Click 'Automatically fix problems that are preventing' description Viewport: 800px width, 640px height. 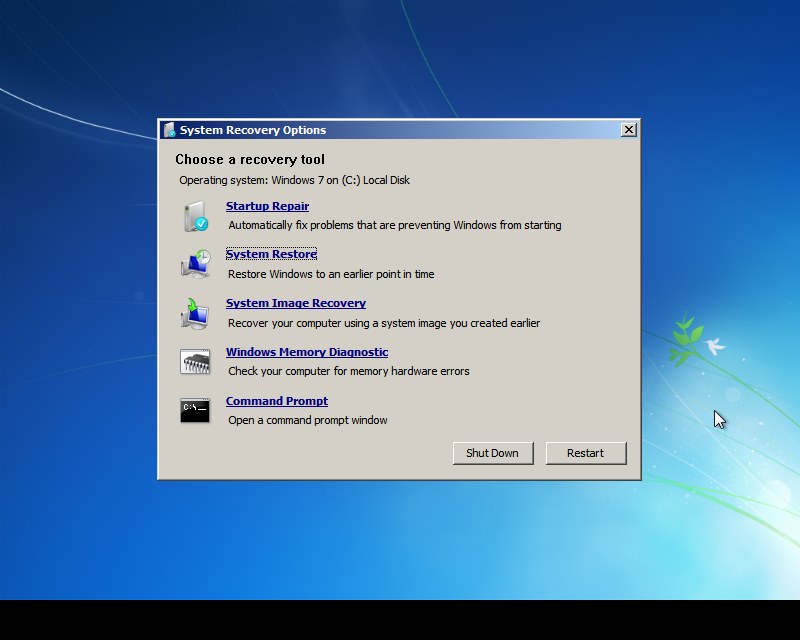395,225
